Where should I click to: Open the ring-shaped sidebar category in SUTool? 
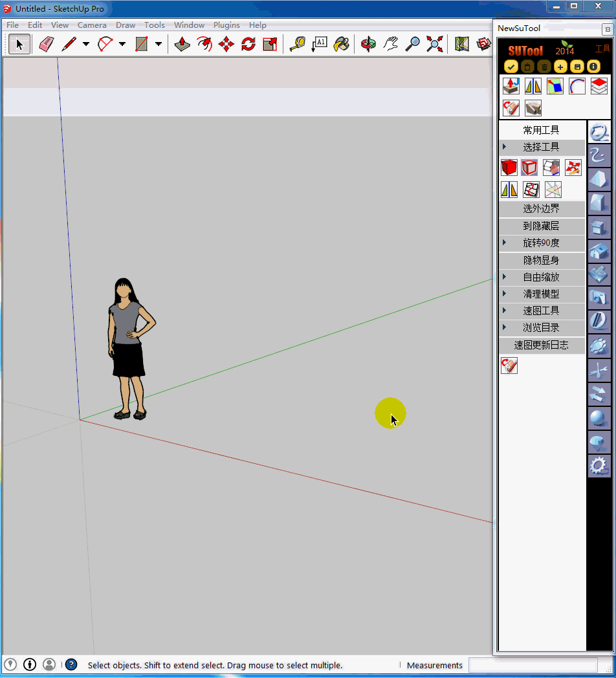[x=599, y=132]
